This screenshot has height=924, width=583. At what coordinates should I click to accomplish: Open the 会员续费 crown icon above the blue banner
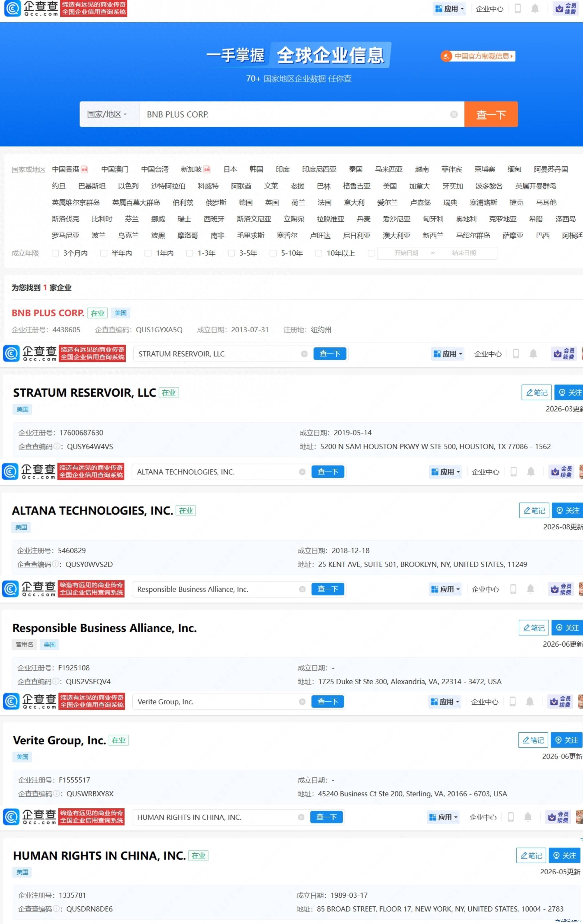pos(566,8)
